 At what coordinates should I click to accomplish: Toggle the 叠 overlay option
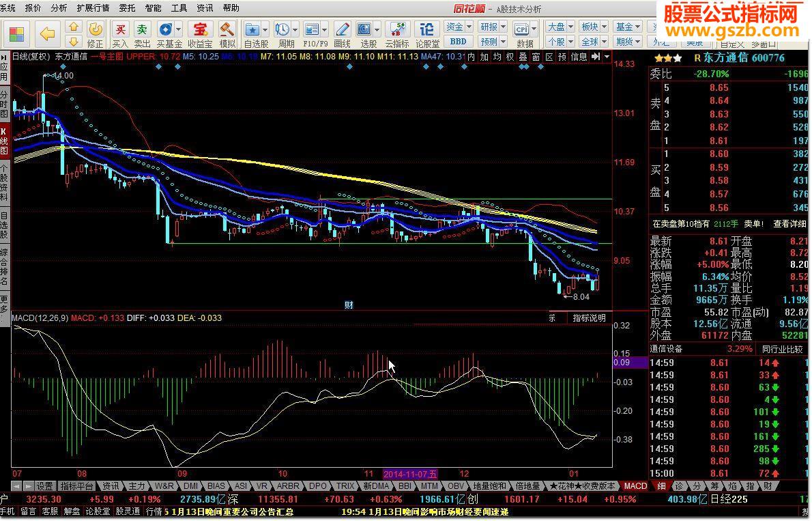coord(523,57)
